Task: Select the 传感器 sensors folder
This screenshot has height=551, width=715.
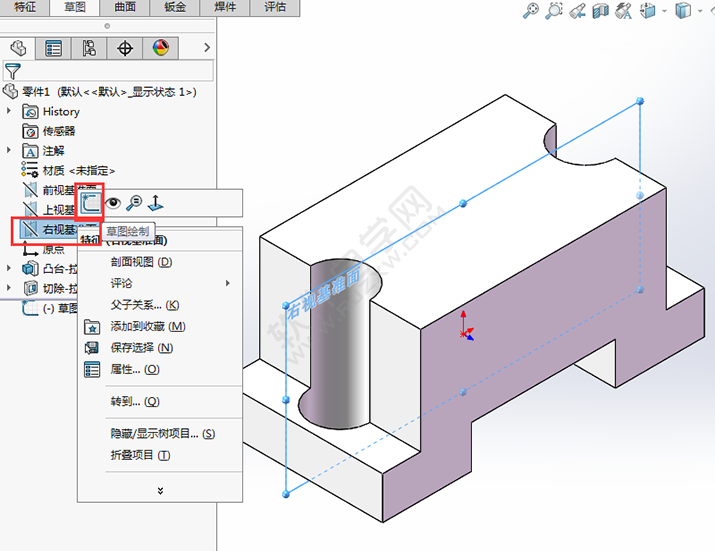Action: tap(49, 131)
